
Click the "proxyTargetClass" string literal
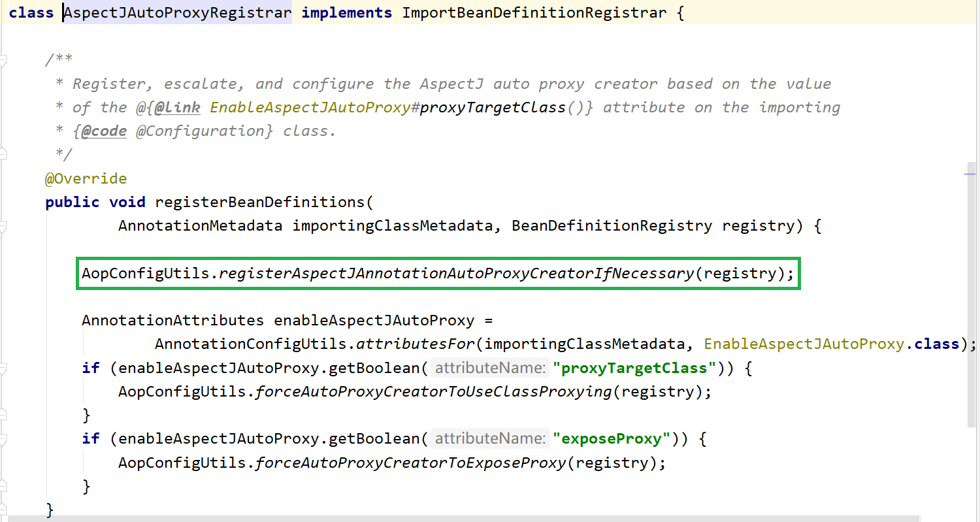(635, 368)
